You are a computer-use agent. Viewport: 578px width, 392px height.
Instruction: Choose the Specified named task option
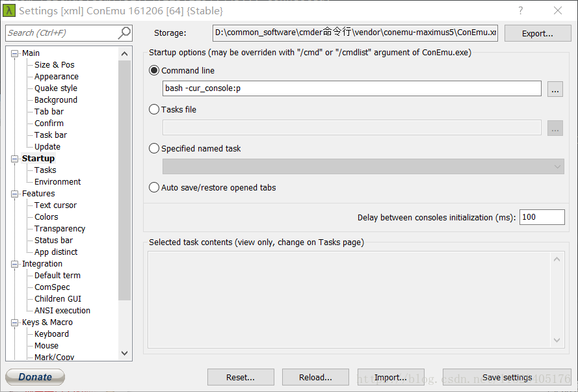pyautogui.click(x=154, y=148)
